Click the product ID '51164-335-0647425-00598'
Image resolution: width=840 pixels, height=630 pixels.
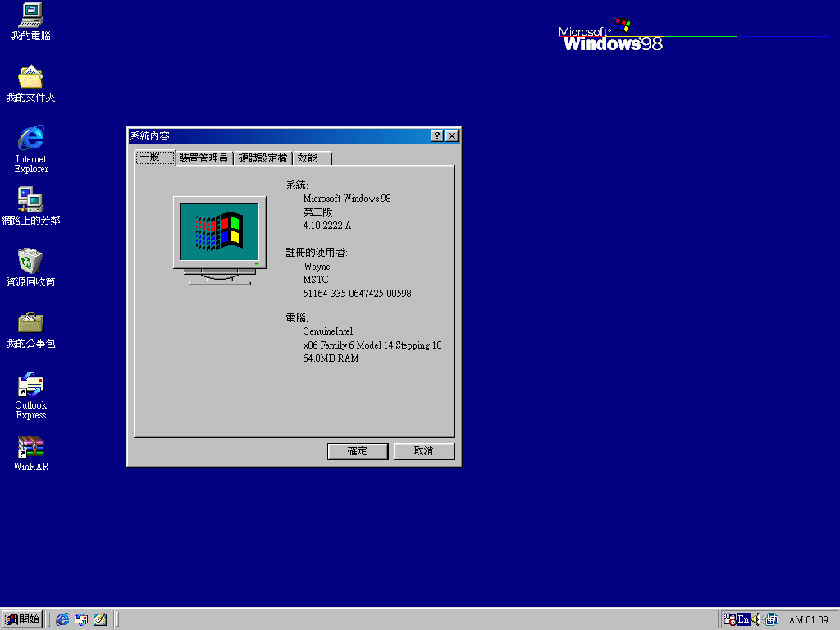tap(358, 294)
